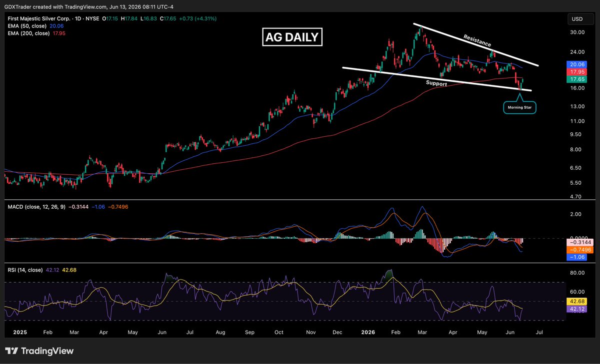Click the Nov label on time axis
600x364 pixels.
pos(311,331)
